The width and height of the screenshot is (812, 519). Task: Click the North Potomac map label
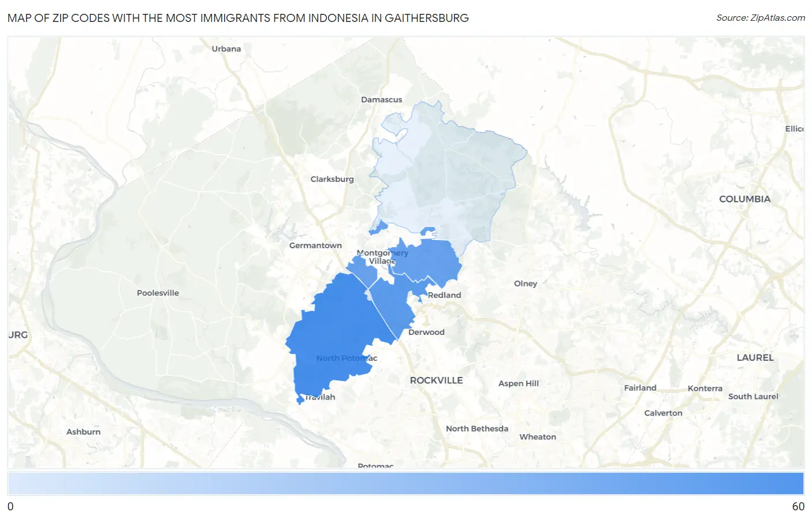pos(347,359)
